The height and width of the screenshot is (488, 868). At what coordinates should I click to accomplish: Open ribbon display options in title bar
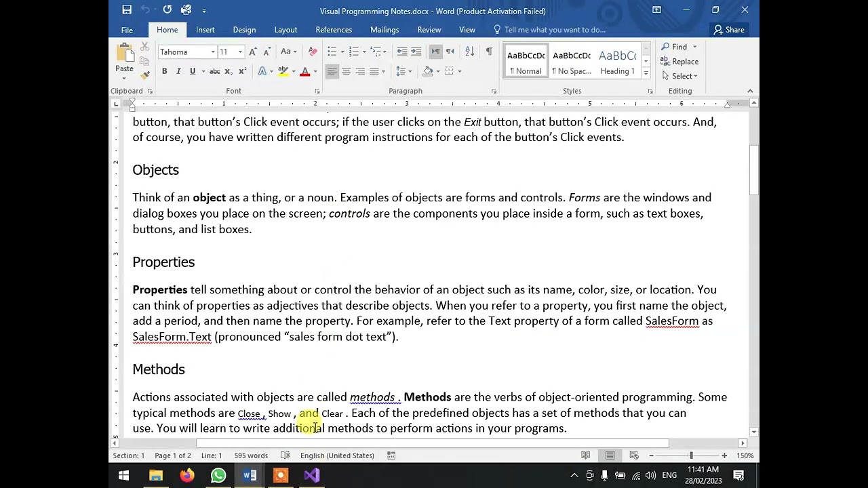[x=656, y=9]
